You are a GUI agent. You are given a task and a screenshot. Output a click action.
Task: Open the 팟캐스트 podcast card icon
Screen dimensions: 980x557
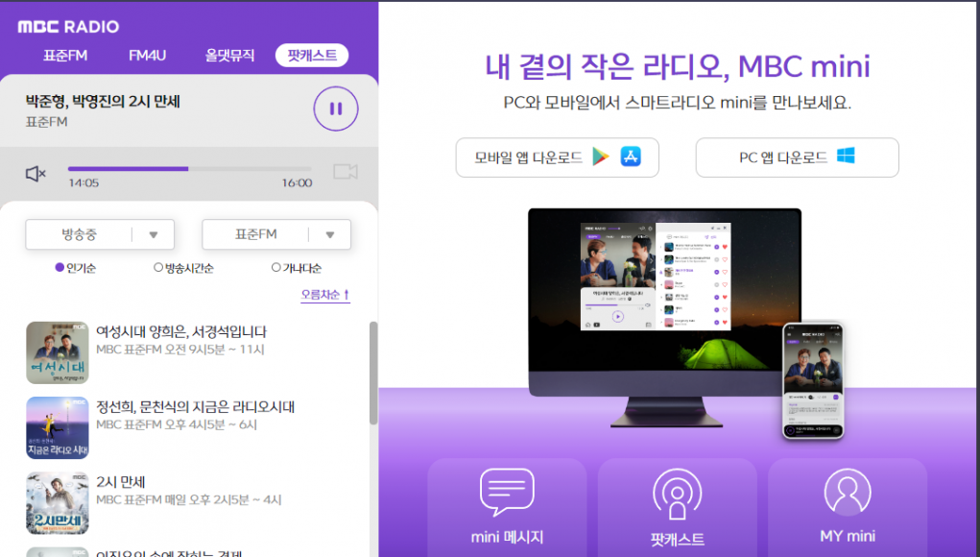click(677, 494)
